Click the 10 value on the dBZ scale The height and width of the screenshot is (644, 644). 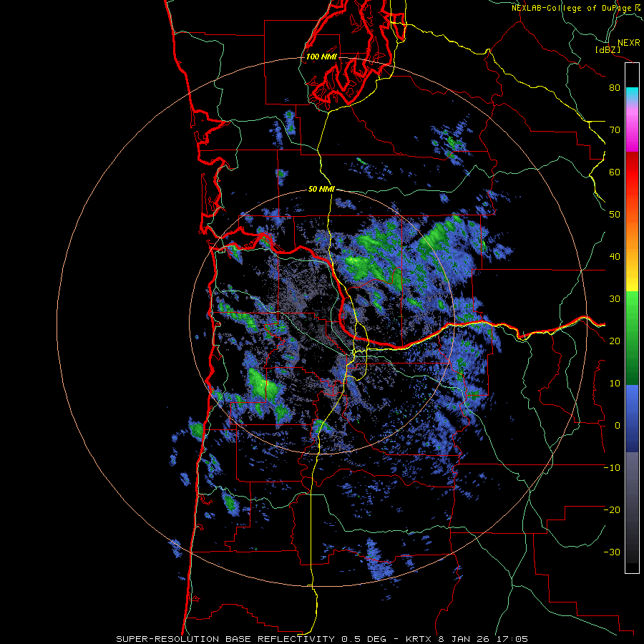click(x=615, y=384)
